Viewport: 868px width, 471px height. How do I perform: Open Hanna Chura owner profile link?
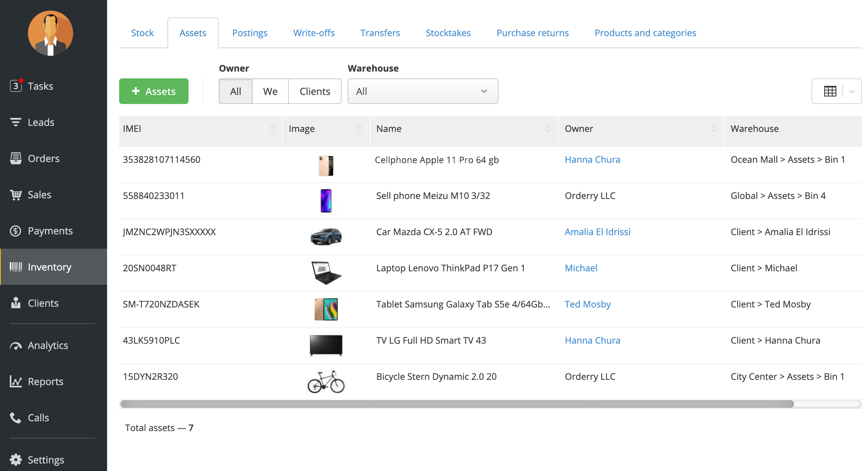[x=592, y=159]
